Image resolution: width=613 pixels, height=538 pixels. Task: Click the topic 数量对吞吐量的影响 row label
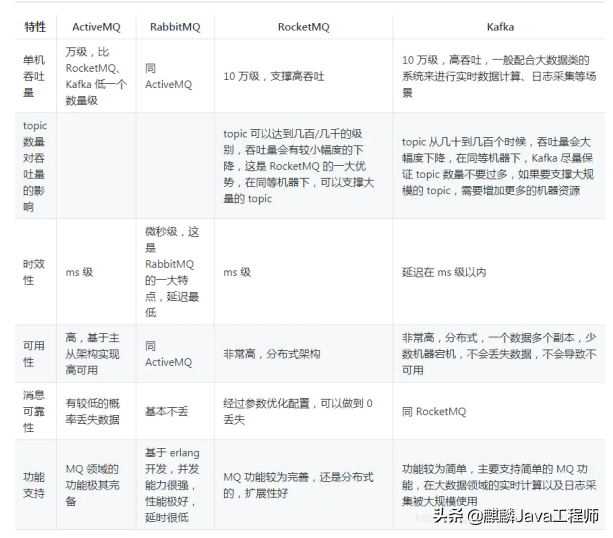point(35,166)
